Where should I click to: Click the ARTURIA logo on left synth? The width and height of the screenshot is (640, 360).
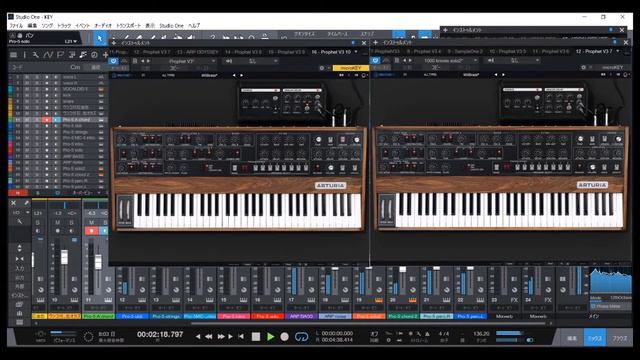pyautogui.click(x=331, y=186)
